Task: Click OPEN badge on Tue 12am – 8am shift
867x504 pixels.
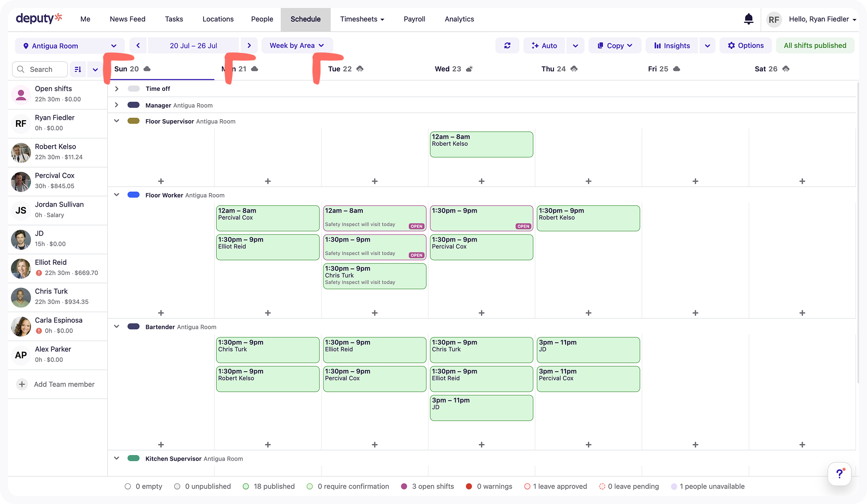Action: pyautogui.click(x=416, y=227)
